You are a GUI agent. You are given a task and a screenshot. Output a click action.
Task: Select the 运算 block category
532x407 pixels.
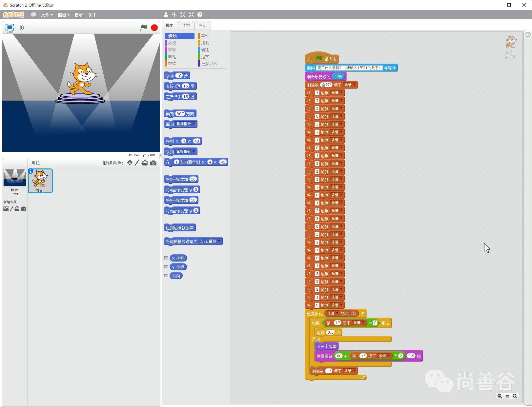[x=212, y=57]
